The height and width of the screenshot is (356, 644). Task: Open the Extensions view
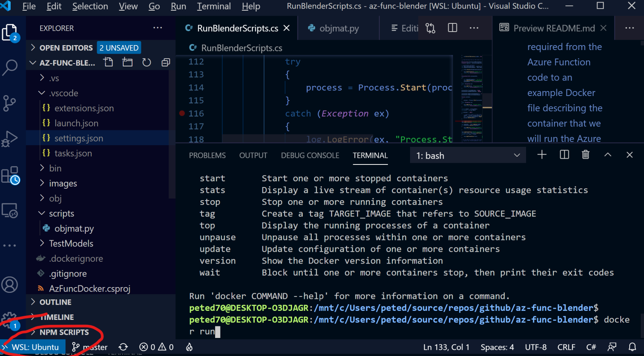[10, 175]
